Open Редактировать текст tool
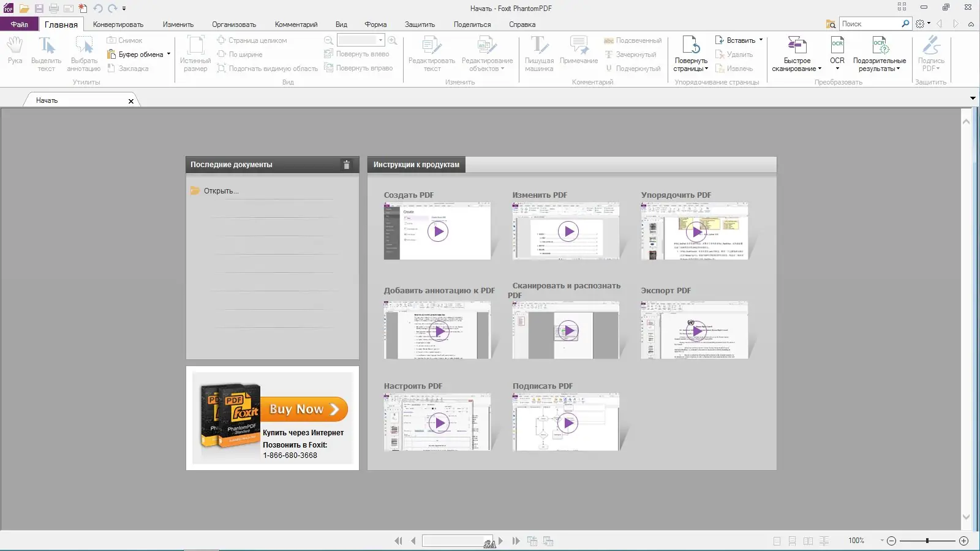 pyautogui.click(x=432, y=54)
